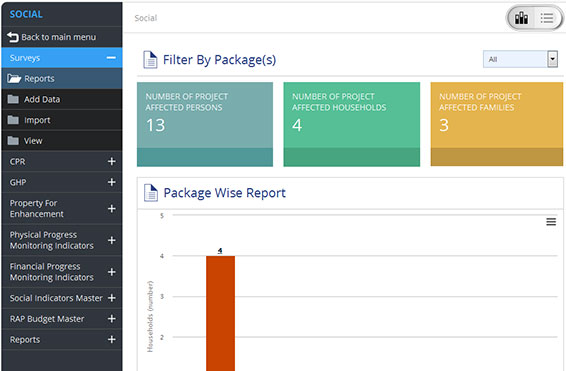Image resolution: width=566 pixels, height=371 pixels.
Task: Click the Number of Project Affected Persons card
Action: (x=205, y=124)
